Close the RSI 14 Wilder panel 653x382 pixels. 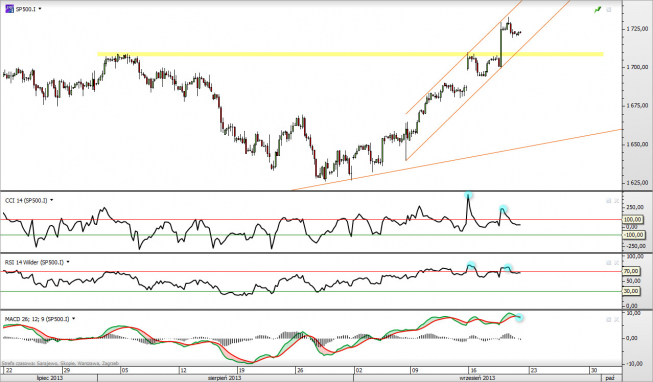coord(617,263)
